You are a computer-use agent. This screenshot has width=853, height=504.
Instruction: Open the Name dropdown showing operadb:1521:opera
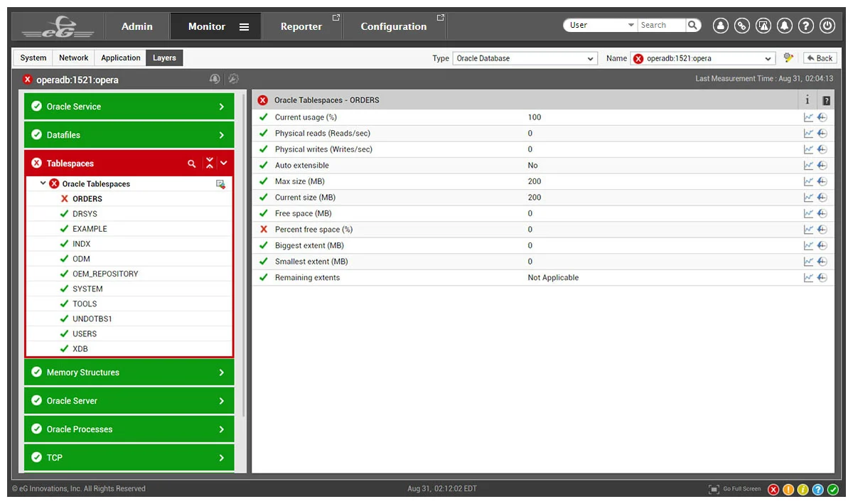702,58
